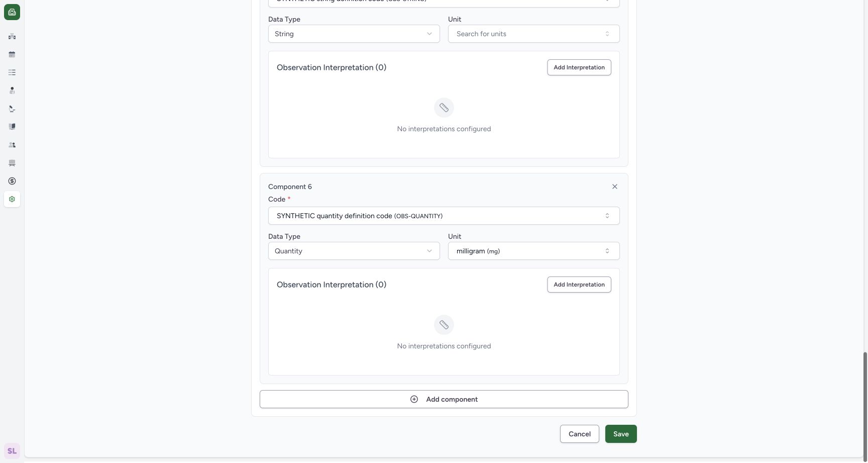Cancel the form changes
This screenshot has height=463, width=868.
point(580,434)
